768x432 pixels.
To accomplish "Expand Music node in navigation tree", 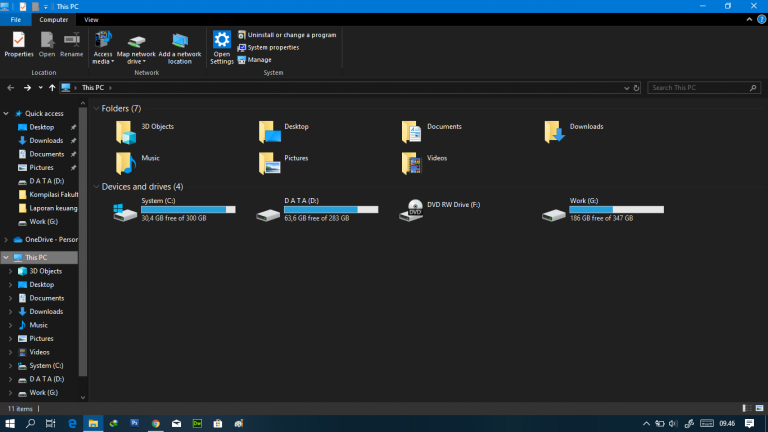I will click(10, 325).
